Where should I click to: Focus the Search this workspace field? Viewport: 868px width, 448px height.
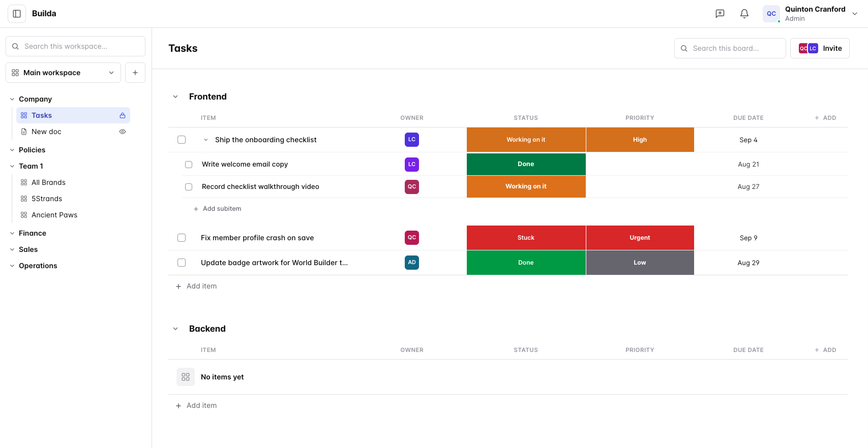[x=75, y=46]
